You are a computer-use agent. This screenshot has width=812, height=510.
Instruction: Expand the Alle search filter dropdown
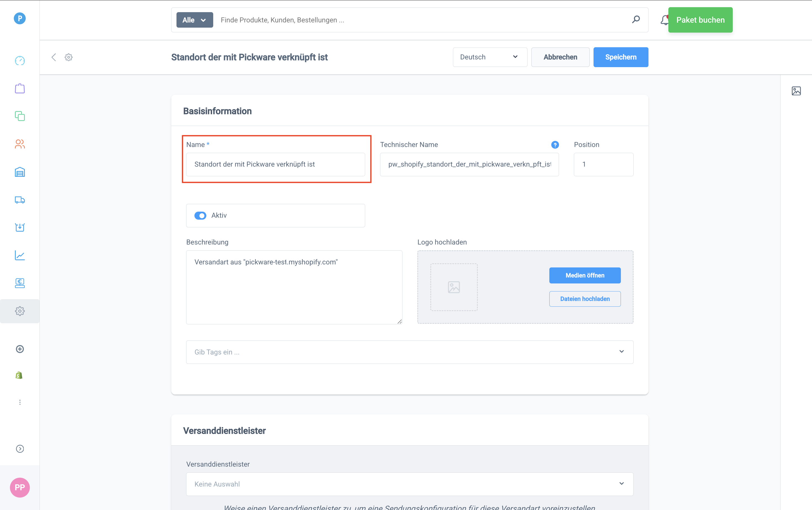pyautogui.click(x=194, y=20)
